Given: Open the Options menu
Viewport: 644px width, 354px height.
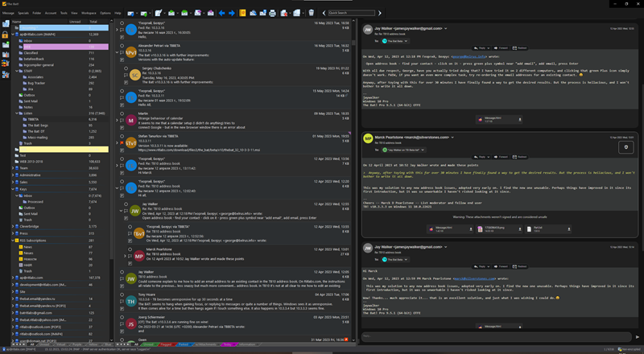Looking at the screenshot, I should 105,13.
